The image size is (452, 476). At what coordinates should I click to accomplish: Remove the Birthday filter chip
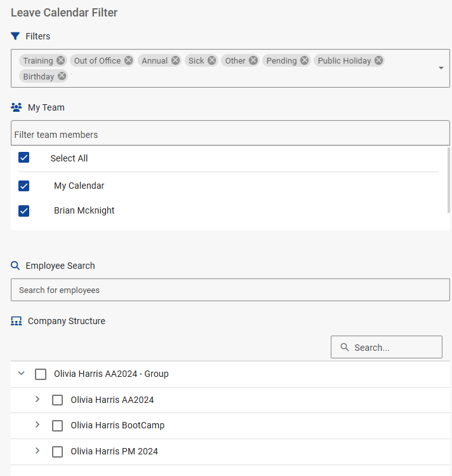tap(62, 76)
